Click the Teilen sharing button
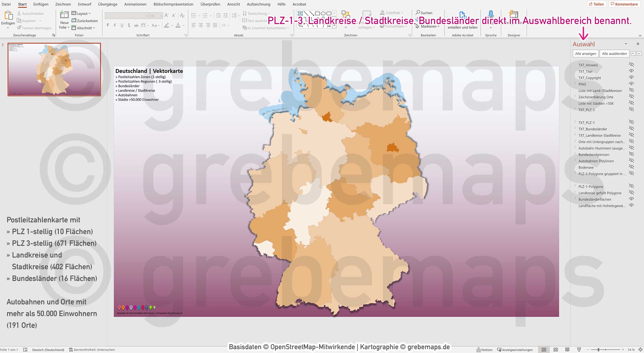The image size is (644, 353). [x=597, y=4]
